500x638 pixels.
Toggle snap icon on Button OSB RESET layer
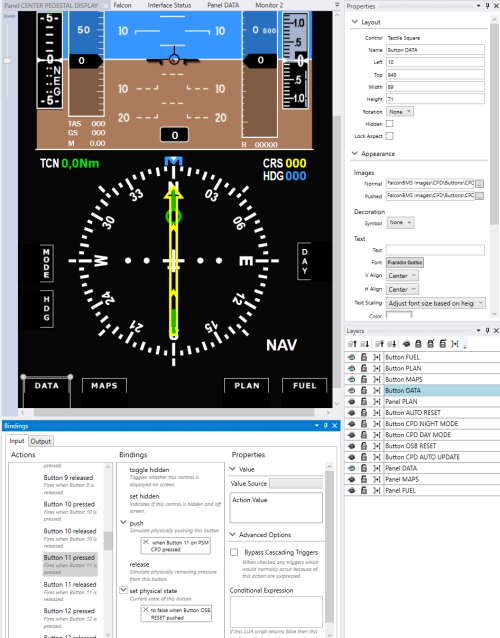[377, 446]
